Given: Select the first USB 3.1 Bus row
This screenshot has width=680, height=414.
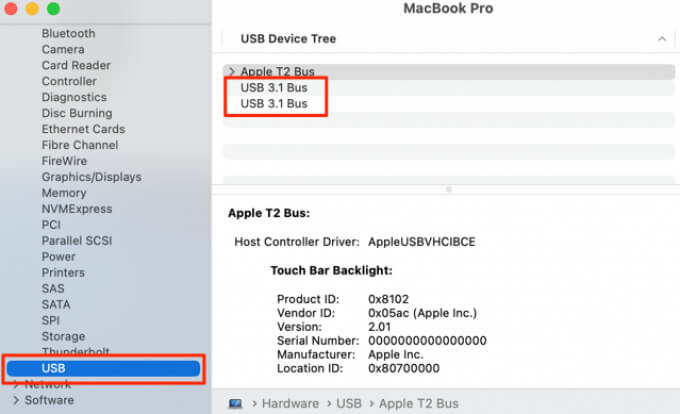Looking at the screenshot, I should click(449, 88).
